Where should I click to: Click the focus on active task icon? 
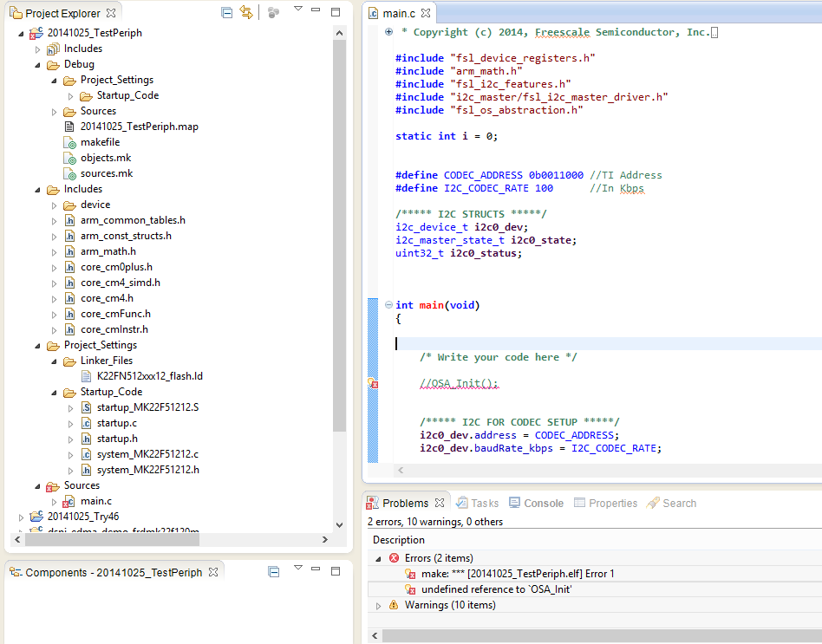pyautogui.click(x=273, y=13)
